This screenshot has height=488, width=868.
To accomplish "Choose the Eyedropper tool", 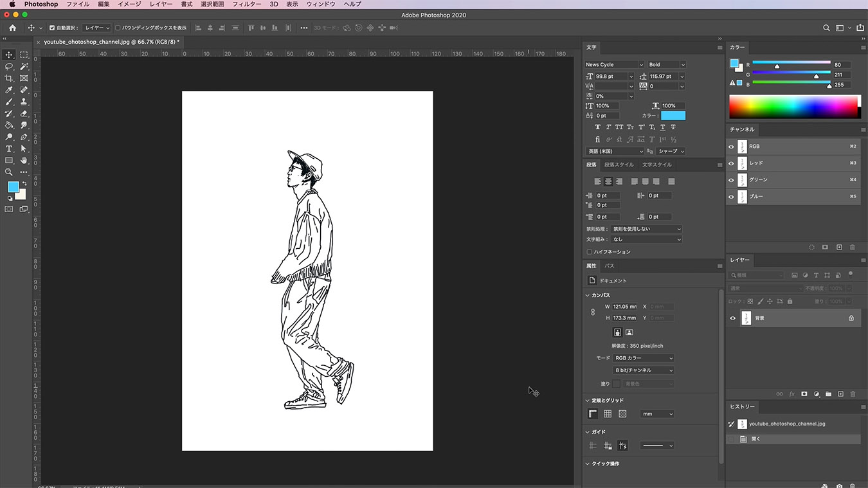I will click(9, 90).
